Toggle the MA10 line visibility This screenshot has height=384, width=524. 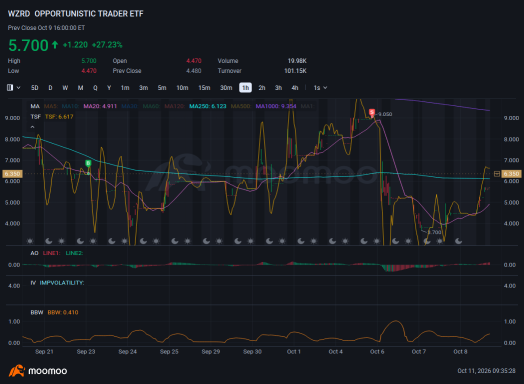coord(71,106)
